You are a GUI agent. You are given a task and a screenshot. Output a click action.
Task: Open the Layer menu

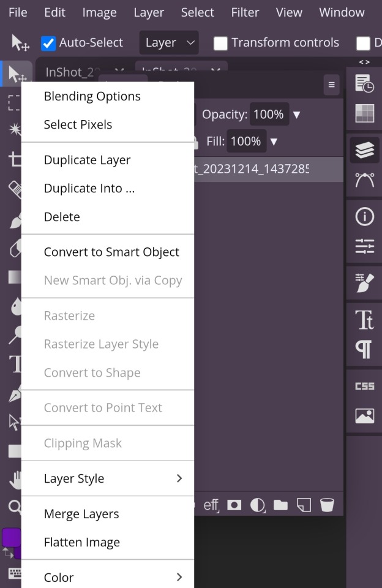(149, 12)
